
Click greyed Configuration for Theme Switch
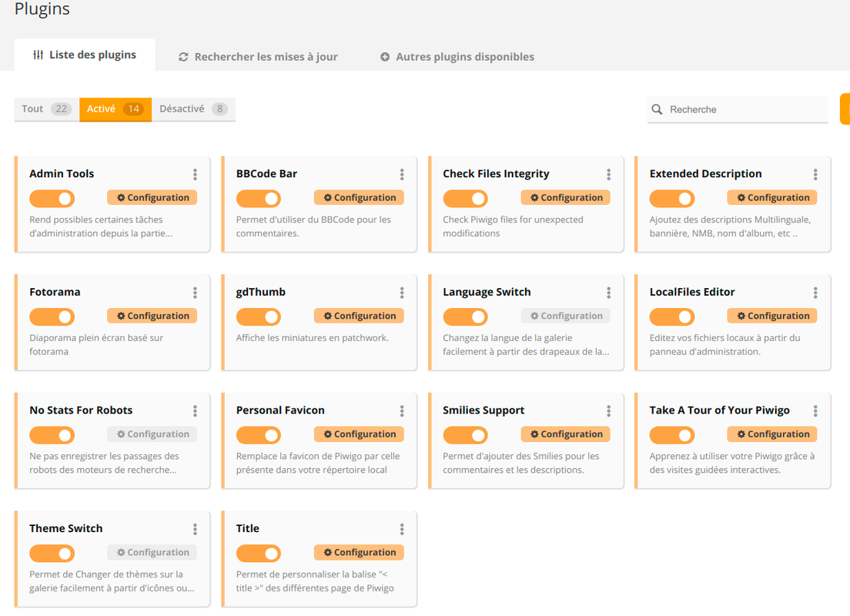[x=152, y=552]
